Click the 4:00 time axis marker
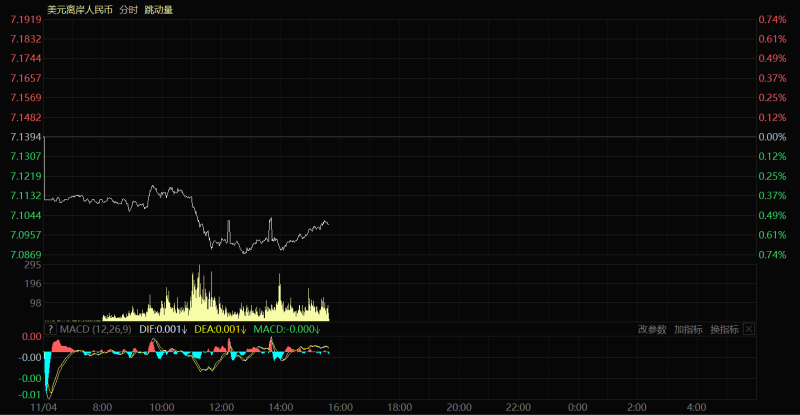The height and width of the screenshot is (415, 800). coord(696,407)
